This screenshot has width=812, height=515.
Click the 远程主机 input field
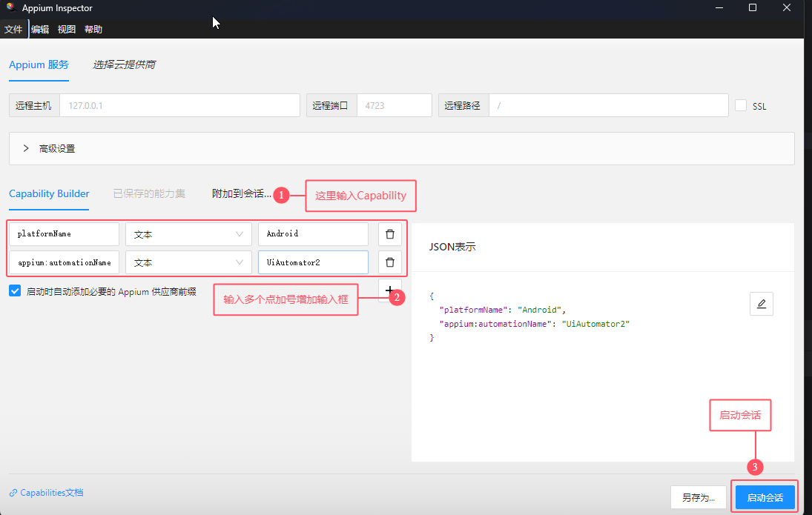coord(179,105)
